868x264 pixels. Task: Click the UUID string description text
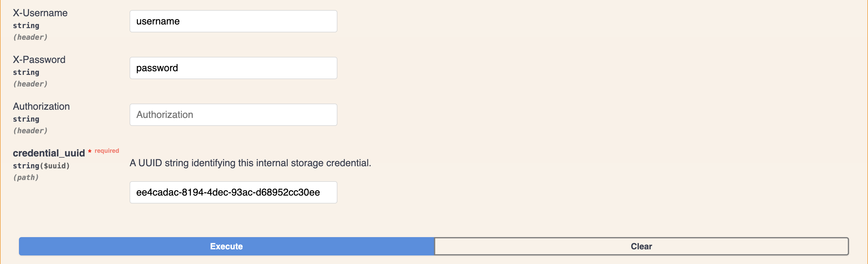point(250,163)
